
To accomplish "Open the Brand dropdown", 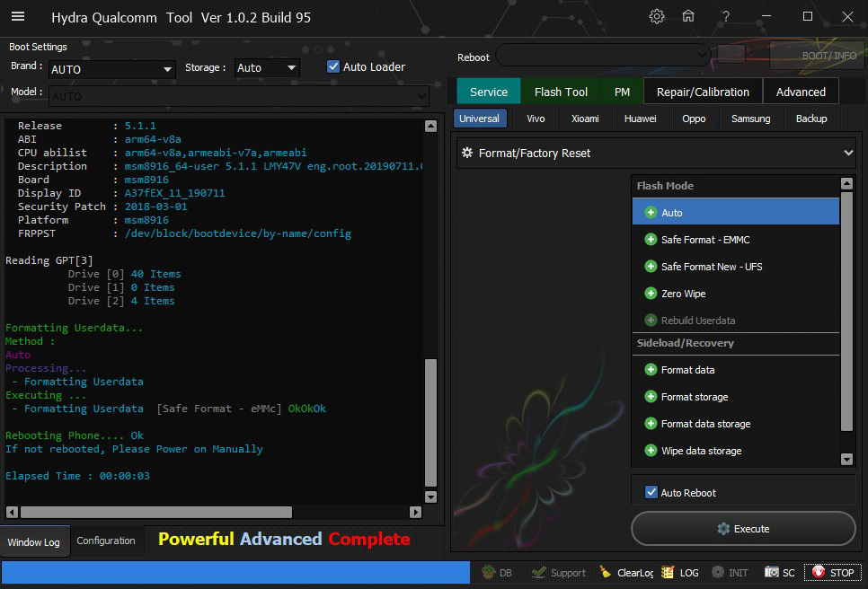I will [111, 69].
